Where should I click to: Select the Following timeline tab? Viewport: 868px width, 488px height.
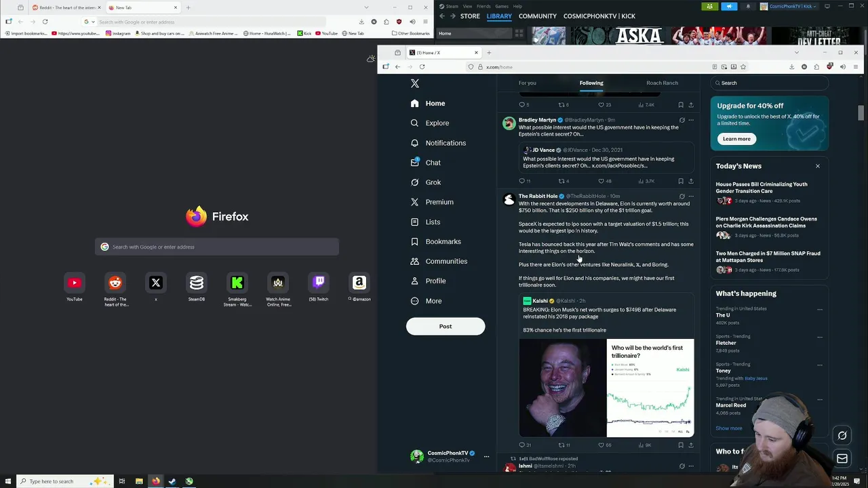tap(591, 83)
